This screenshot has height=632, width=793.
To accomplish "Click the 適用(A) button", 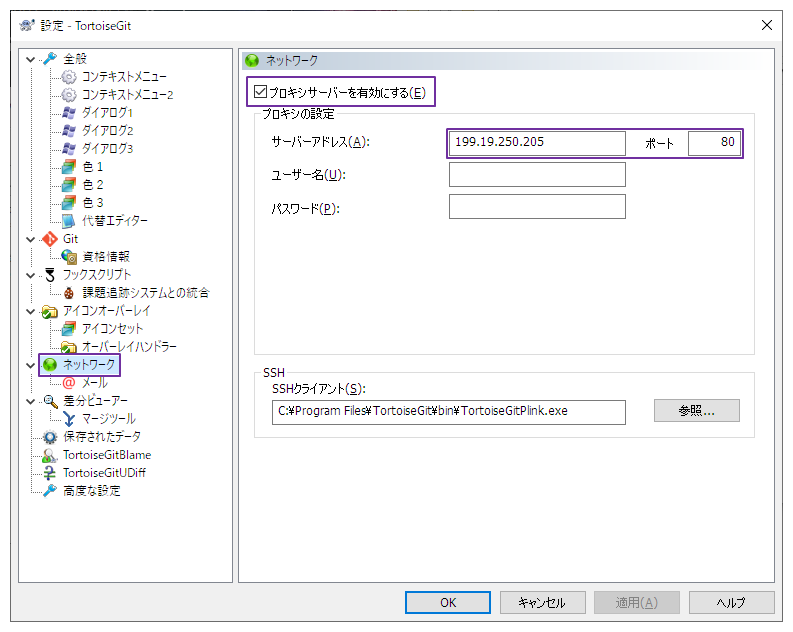I will click(637, 603).
